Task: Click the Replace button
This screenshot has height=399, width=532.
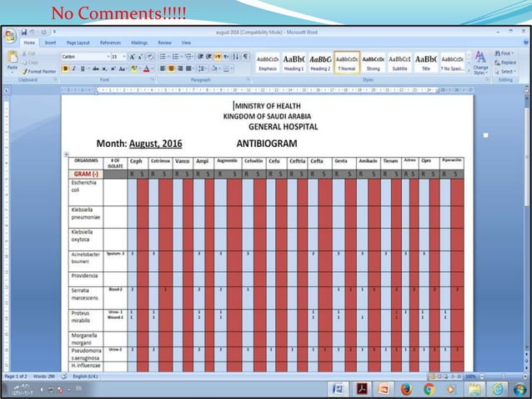Action: (505, 63)
